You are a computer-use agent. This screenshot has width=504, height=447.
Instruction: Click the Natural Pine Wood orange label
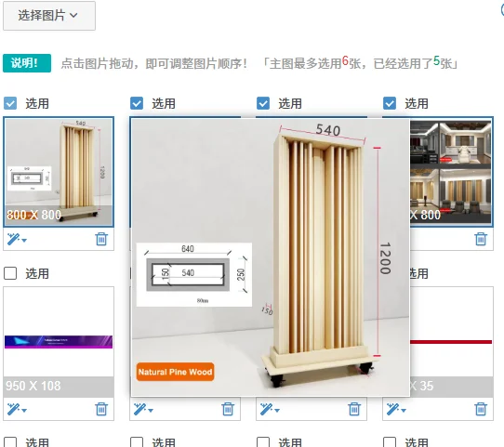175,372
